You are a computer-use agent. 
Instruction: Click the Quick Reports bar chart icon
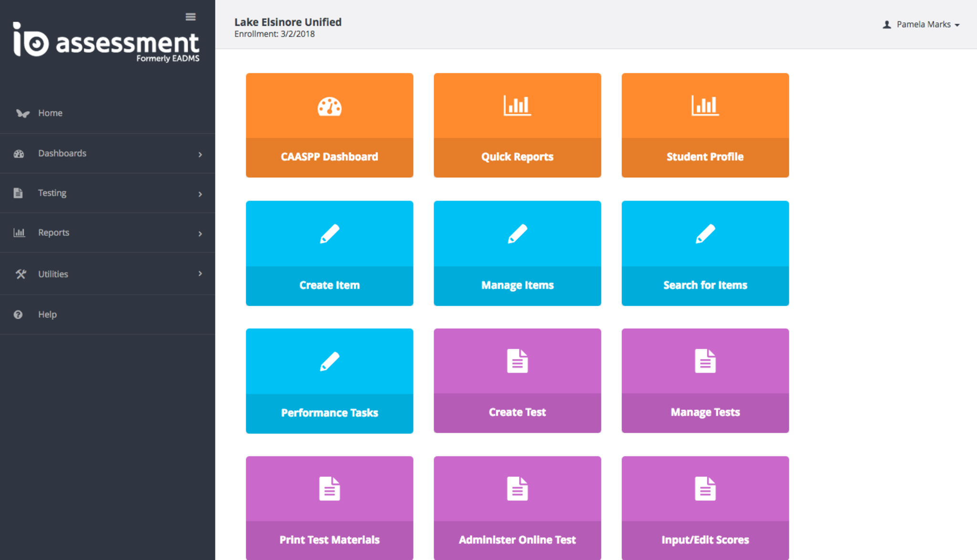(517, 105)
